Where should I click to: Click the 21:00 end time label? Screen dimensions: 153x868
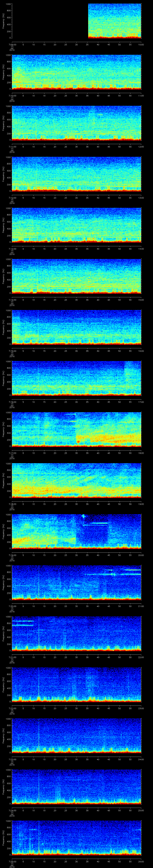coord(141,606)
